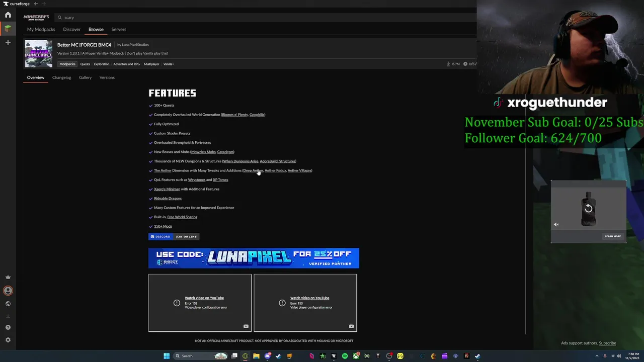Screen dimensions: 644x362
Task: Go back using the back arrow
Action: pyautogui.click(x=36, y=4)
